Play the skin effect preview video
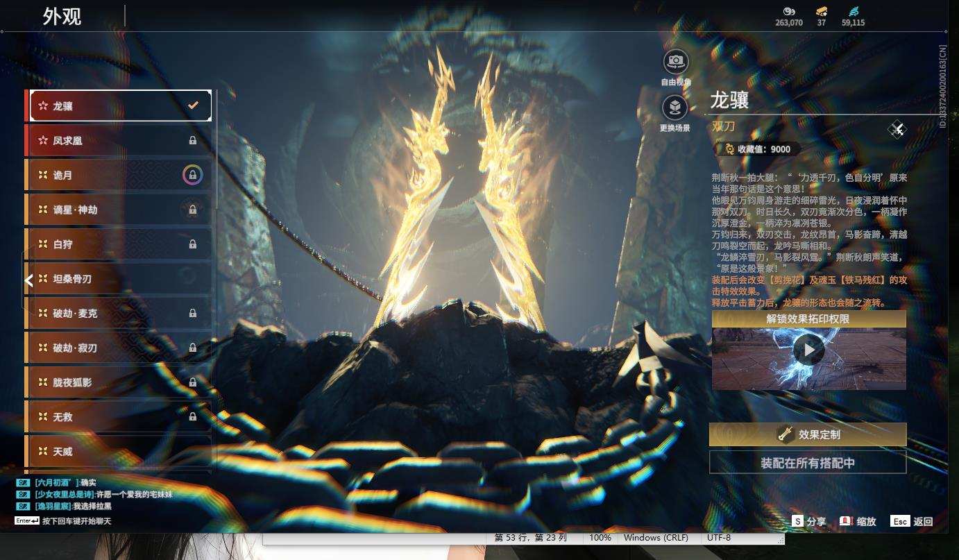The width and height of the screenshot is (959, 560). point(809,350)
